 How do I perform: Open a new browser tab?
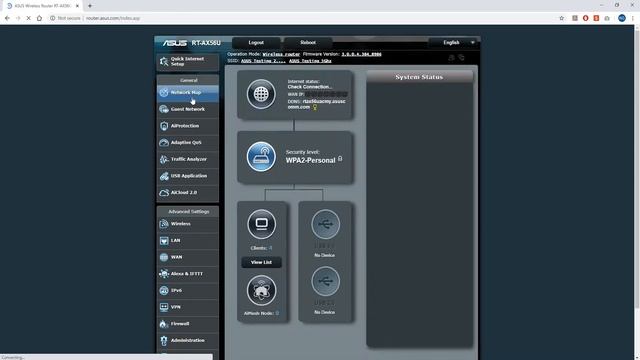(90, 6)
